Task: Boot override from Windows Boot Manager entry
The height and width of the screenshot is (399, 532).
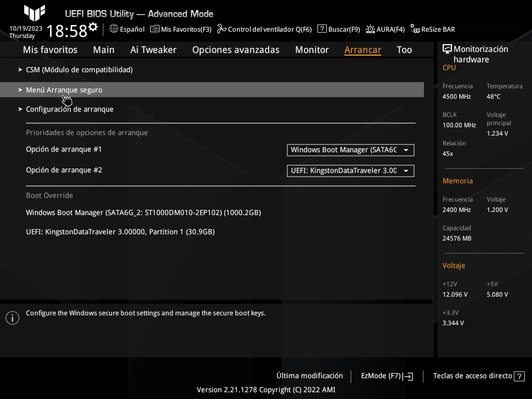Action: coord(143,212)
